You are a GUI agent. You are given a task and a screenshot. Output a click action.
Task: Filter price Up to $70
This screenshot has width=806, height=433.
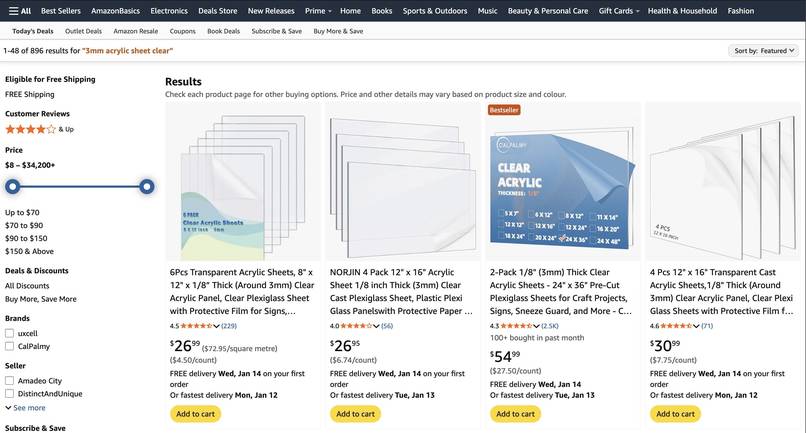coord(22,212)
